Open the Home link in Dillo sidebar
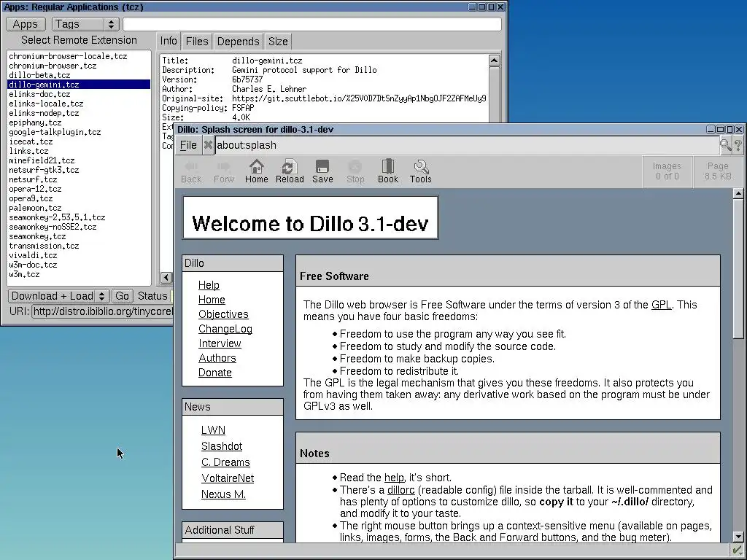 212,300
